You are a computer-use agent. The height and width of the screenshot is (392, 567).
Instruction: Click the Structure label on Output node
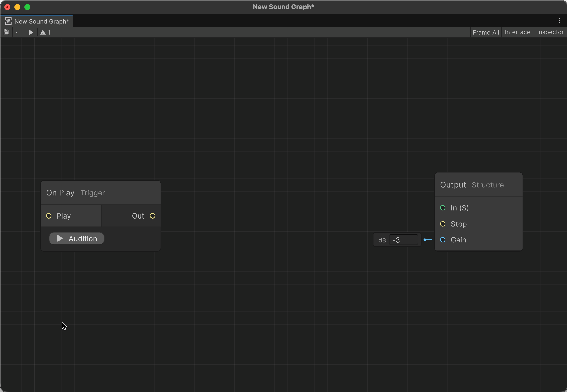pos(488,185)
